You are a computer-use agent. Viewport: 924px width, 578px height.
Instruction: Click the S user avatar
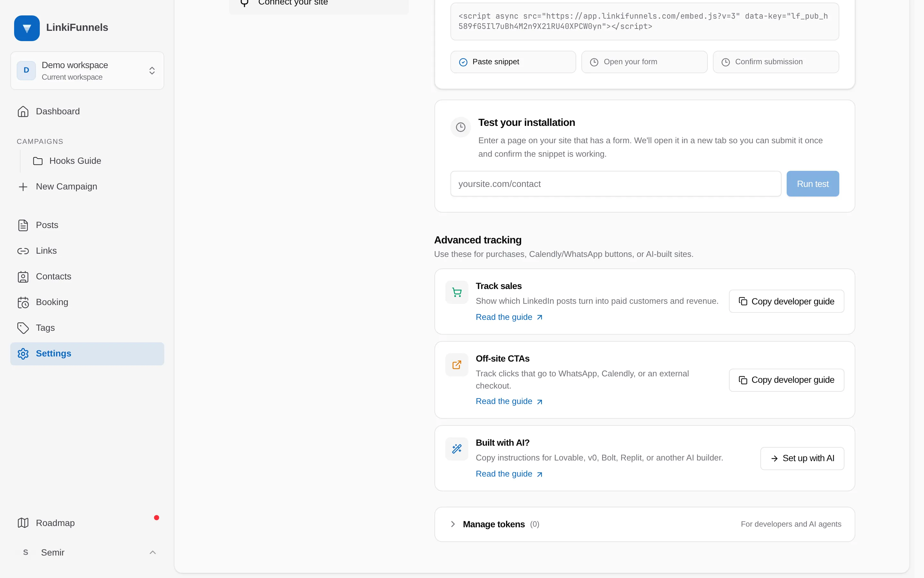(x=26, y=552)
